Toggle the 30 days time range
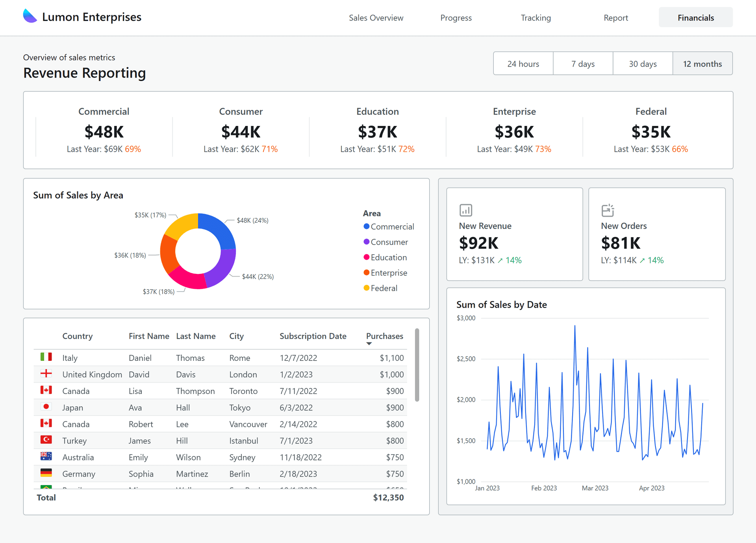 [643, 63]
